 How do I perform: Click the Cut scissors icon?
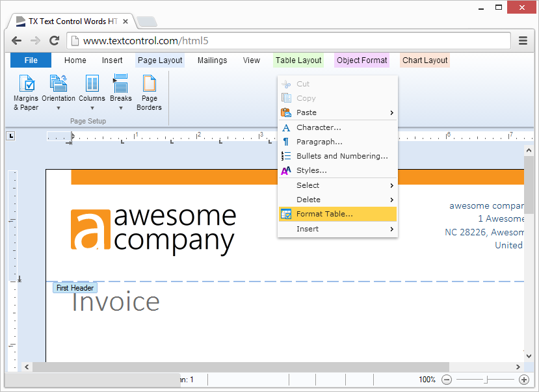click(x=286, y=84)
